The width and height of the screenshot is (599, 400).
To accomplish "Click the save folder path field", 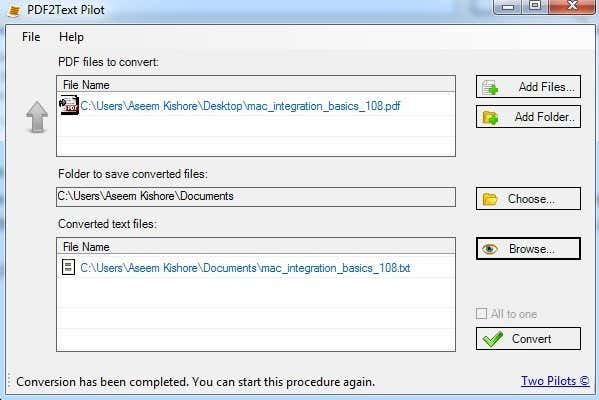I will [256, 197].
